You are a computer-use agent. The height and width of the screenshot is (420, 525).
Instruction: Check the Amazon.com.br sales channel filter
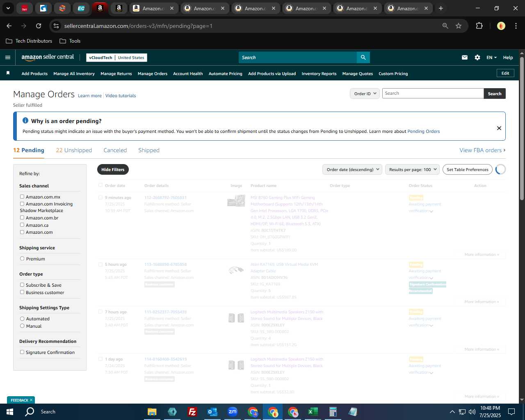(x=22, y=218)
